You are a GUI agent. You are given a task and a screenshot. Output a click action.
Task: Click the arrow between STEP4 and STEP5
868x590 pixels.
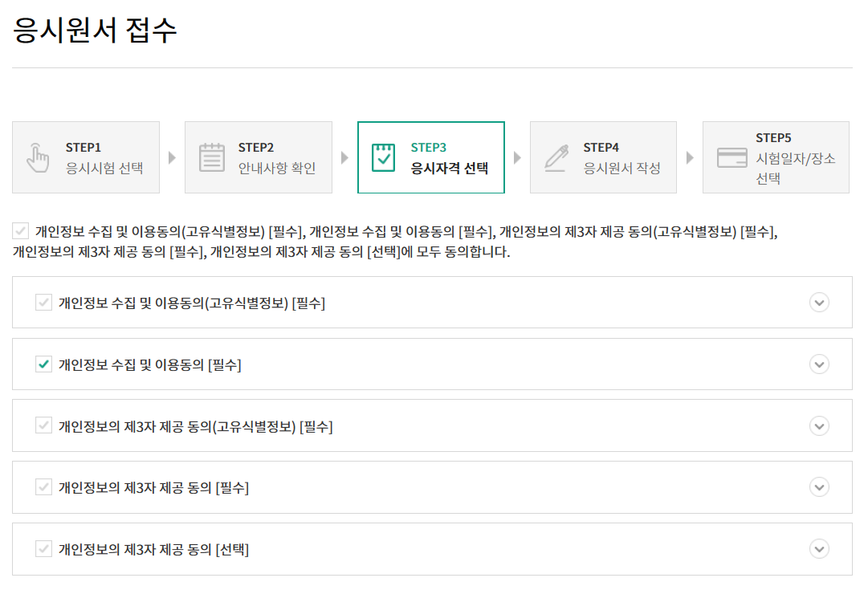point(690,157)
